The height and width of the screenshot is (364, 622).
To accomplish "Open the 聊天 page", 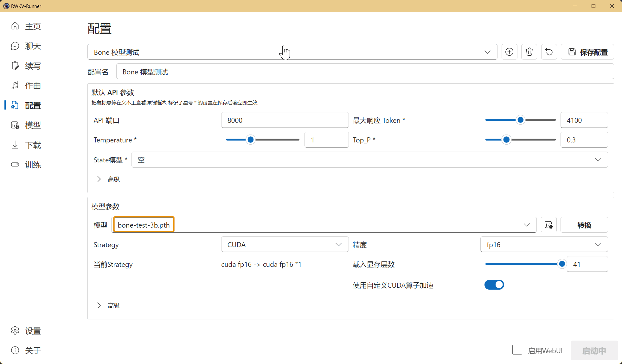I will (33, 46).
